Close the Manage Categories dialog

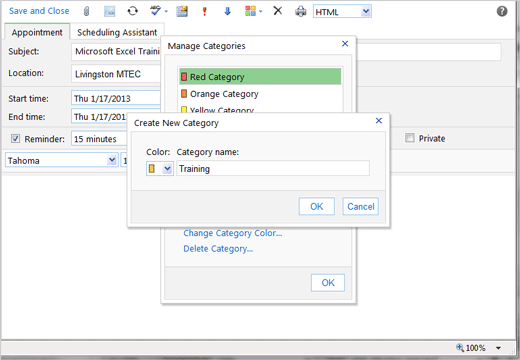pos(345,44)
